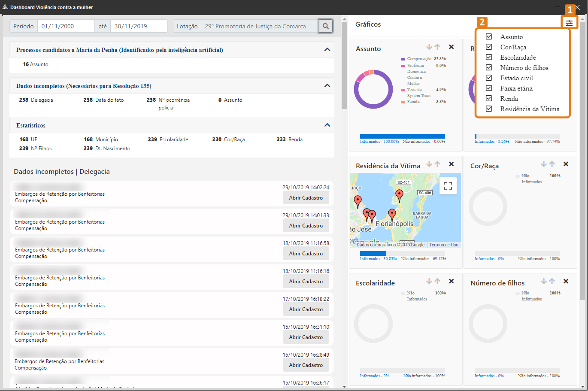Move Escolaridade chart down
This screenshot has height=391, width=588.
pyautogui.click(x=429, y=281)
